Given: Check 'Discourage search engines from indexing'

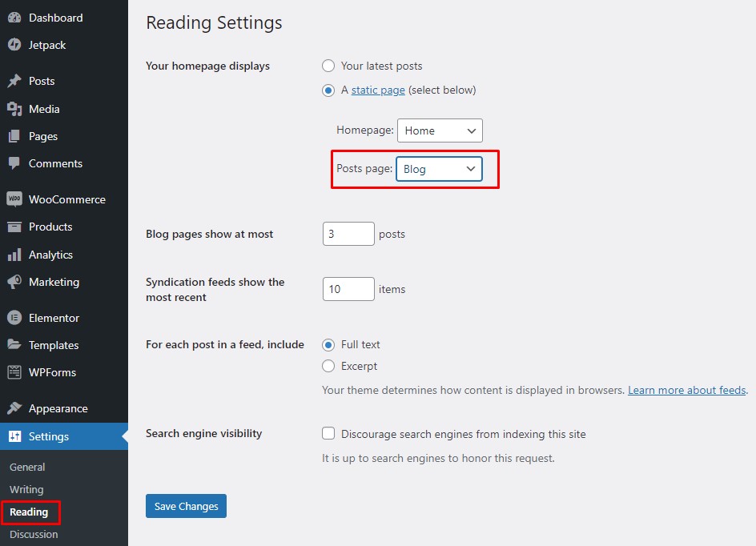Looking at the screenshot, I should (328, 433).
